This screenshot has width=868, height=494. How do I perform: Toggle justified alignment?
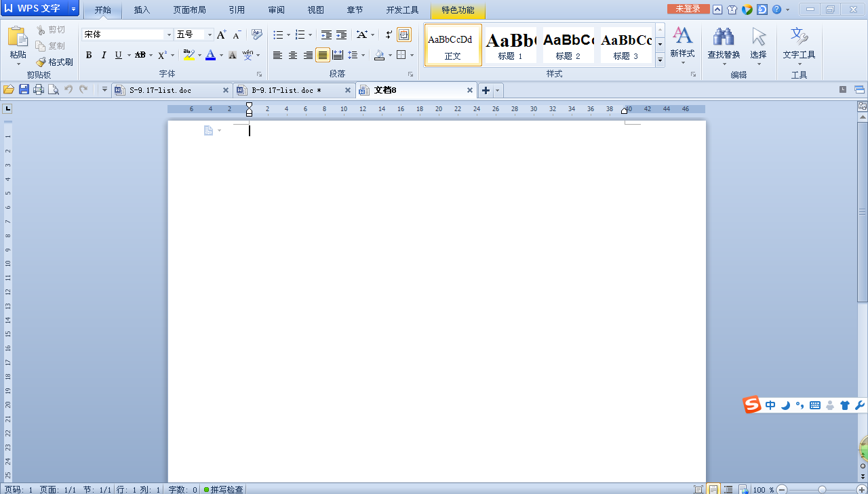pyautogui.click(x=323, y=55)
